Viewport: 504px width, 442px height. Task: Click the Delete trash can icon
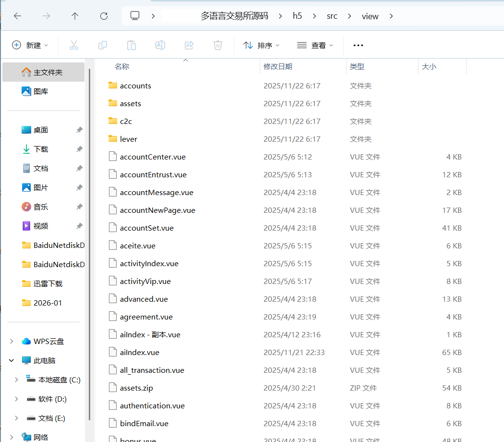[x=217, y=45]
